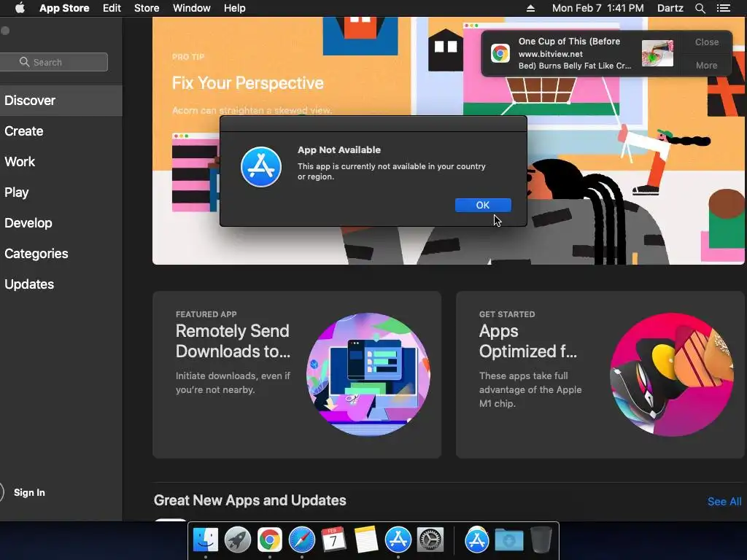This screenshot has width=747, height=560.
Task: Click 'Initiate downloads, even if' description
Action: (233, 383)
